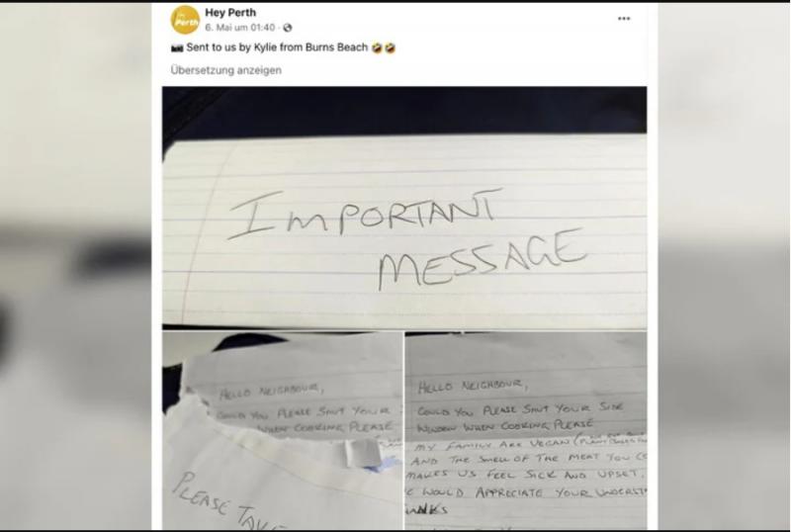Visit the Hey Perth page name link
Image resolution: width=791 pixels, height=532 pixels.
point(230,13)
